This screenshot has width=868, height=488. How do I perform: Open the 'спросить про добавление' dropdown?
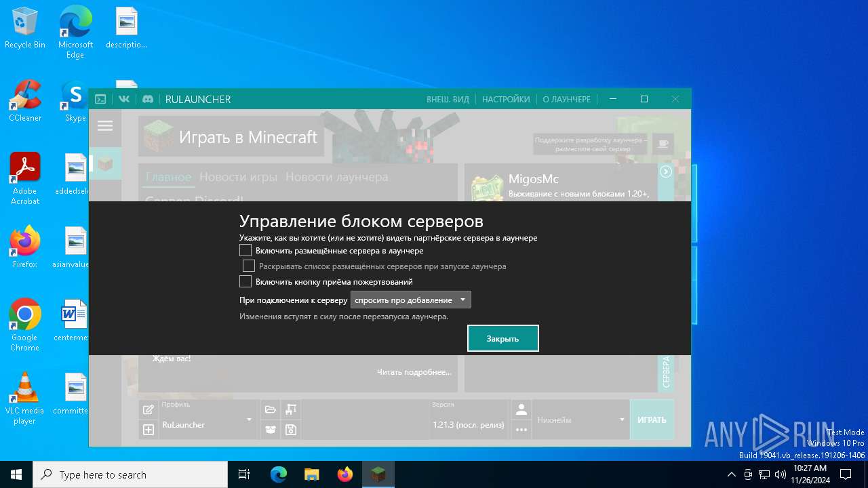(410, 300)
